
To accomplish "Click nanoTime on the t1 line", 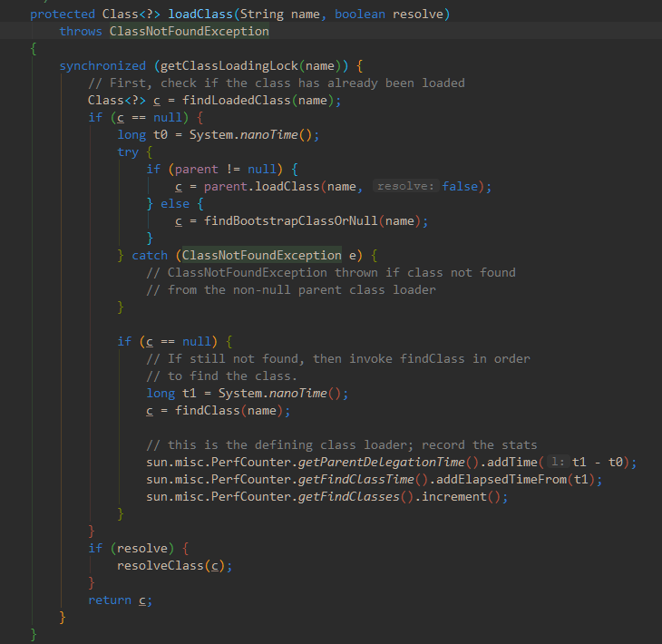I will click(x=298, y=393).
